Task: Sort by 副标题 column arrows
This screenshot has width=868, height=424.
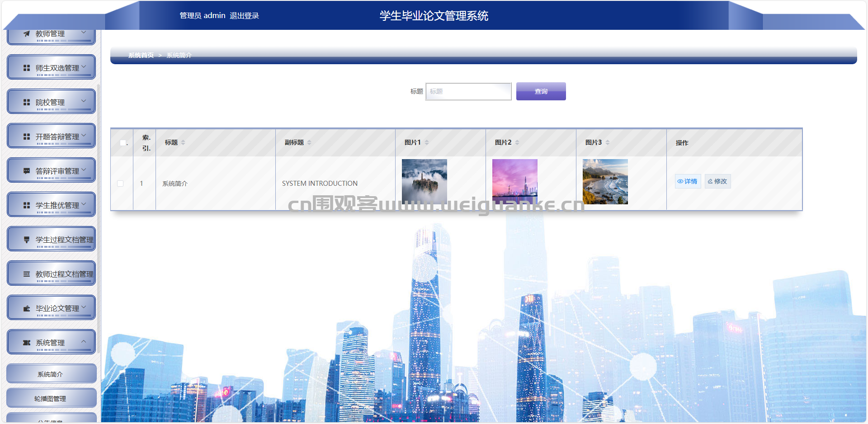Action: pyautogui.click(x=309, y=142)
